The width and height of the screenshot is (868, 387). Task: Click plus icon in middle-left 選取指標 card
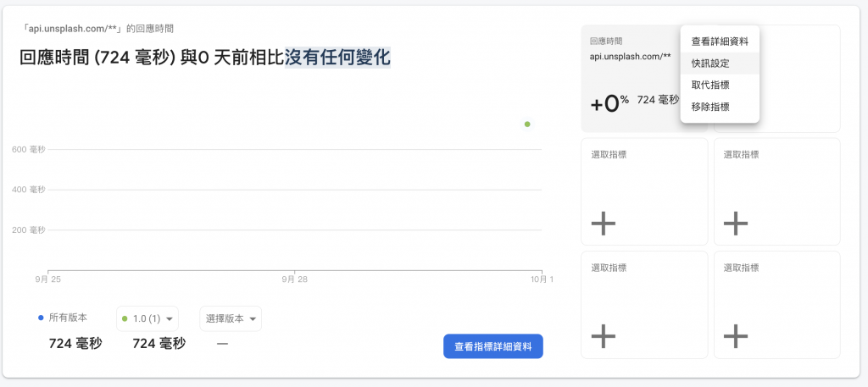[603, 224]
